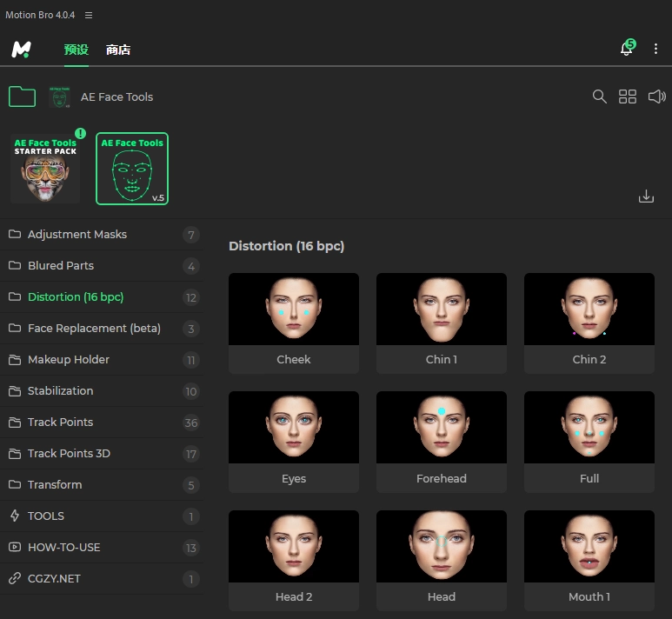Click the green folder icon
This screenshot has height=619, width=672.
[x=22, y=97]
